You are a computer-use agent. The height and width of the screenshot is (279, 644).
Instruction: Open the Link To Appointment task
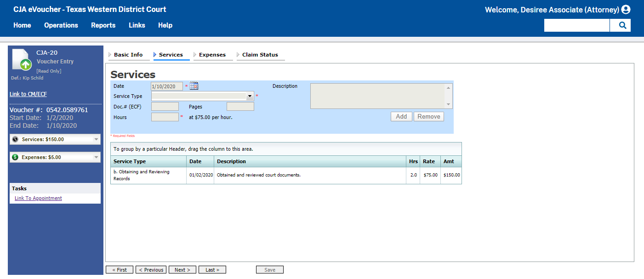point(38,198)
